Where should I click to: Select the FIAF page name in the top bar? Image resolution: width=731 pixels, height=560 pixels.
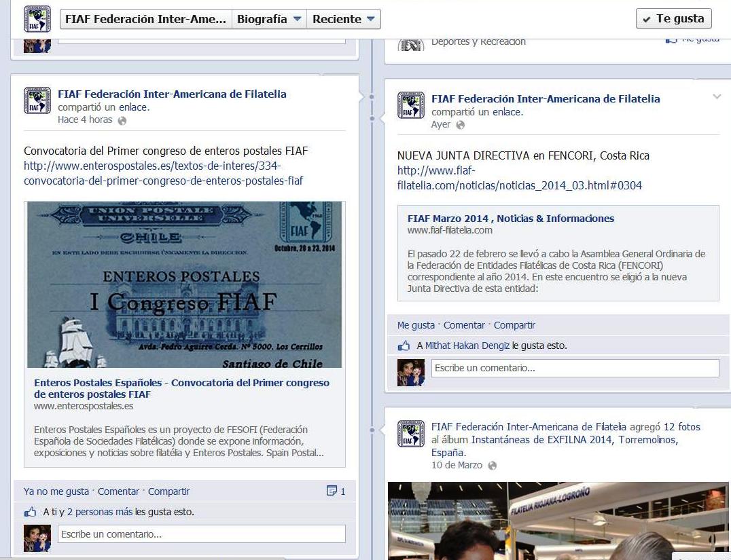pyautogui.click(x=145, y=18)
